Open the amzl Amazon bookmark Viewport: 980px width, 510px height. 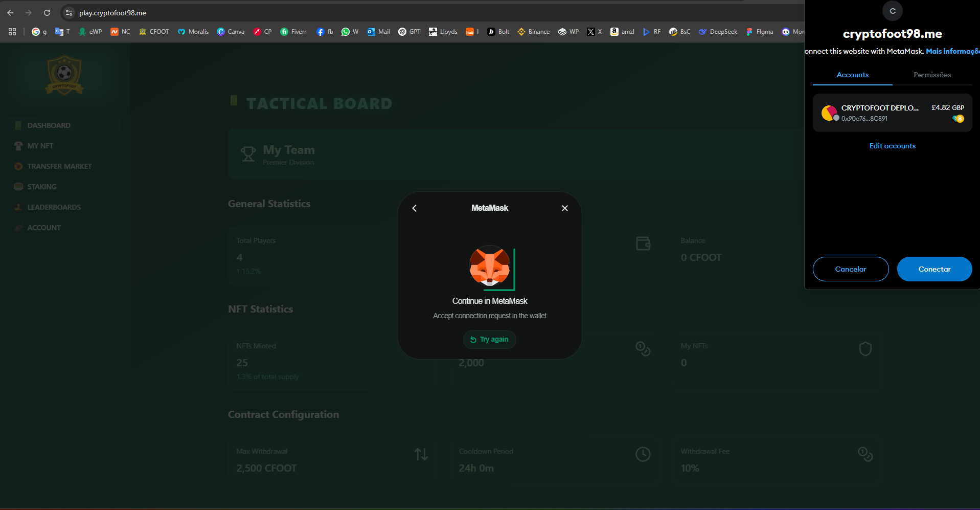622,32
